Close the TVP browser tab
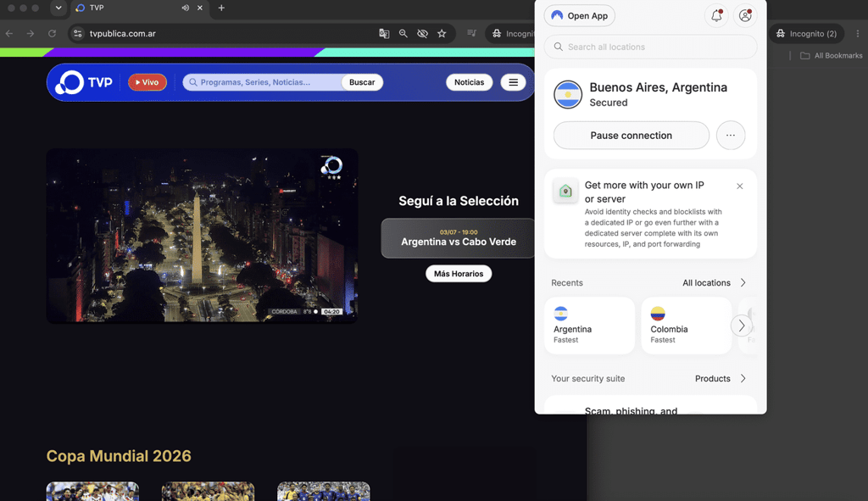The height and width of the screenshot is (501, 868). [200, 8]
